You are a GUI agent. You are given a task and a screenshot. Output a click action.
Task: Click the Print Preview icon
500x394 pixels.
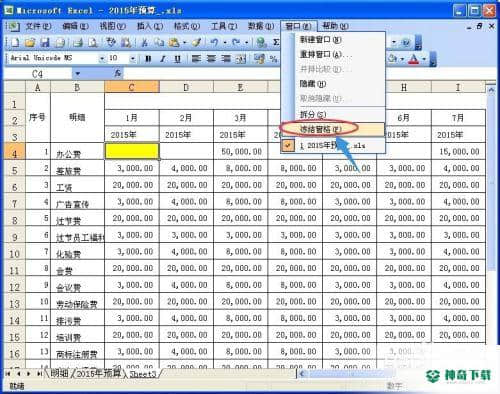pos(93,42)
